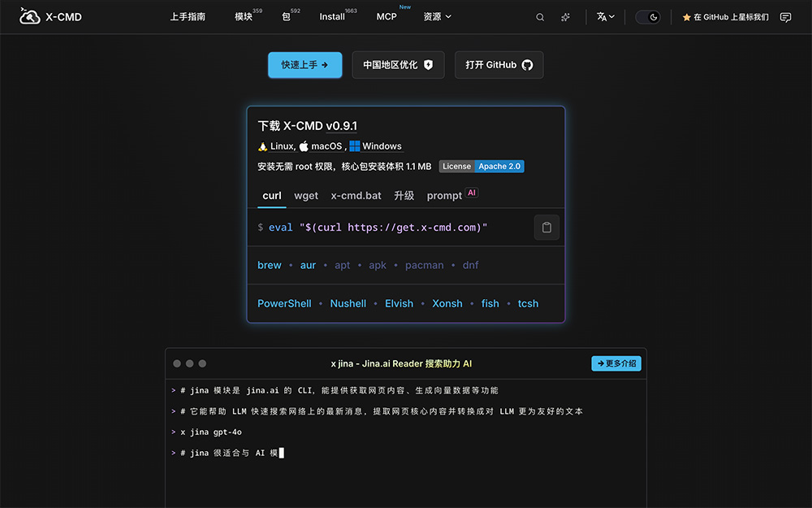This screenshot has width=812, height=508.
Task: Open the search magnifier icon
Action: pyautogui.click(x=540, y=17)
